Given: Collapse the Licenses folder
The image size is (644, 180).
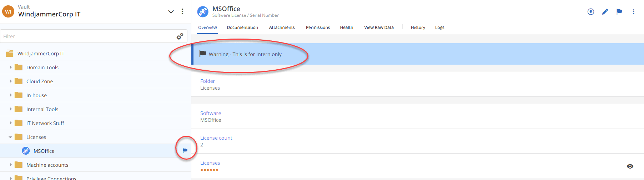Looking at the screenshot, I should (x=10, y=137).
